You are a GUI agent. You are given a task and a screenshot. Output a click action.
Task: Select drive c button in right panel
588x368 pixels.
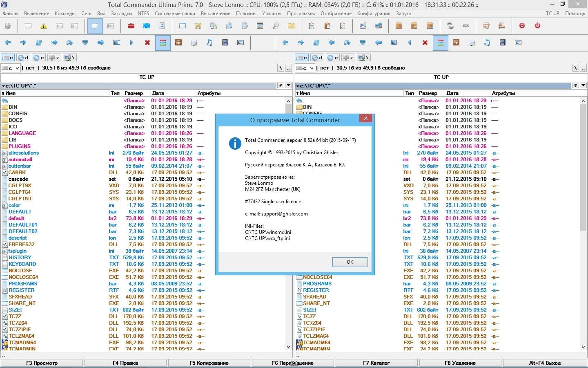(302, 58)
